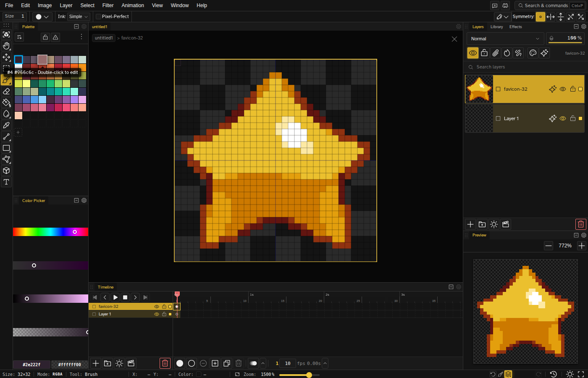The width and height of the screenshot is (588, 378).
Task: Enable horizontal symmetry mirror icon
Action: 551,17
